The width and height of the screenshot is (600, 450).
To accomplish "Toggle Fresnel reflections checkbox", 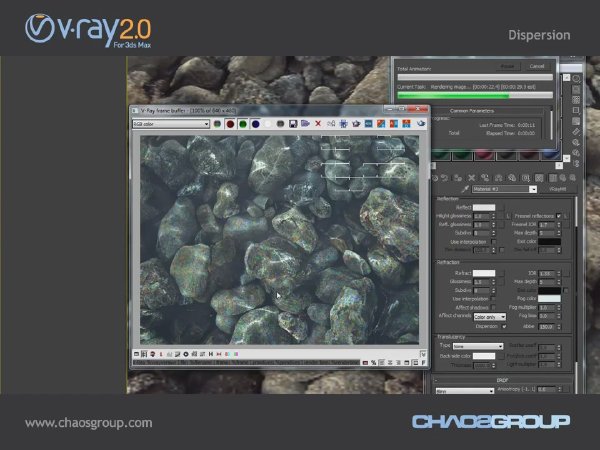I will tap(558, 216).
